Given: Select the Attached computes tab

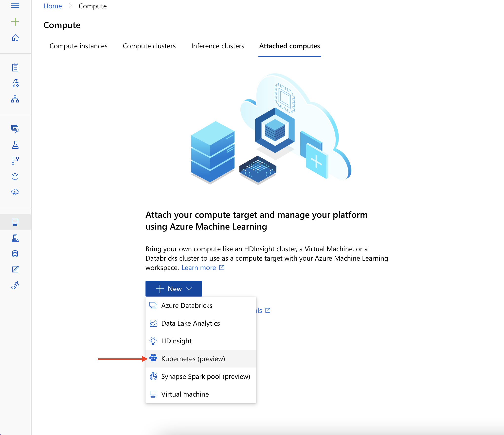Looking at the screenshot, I should coord(289,46).
